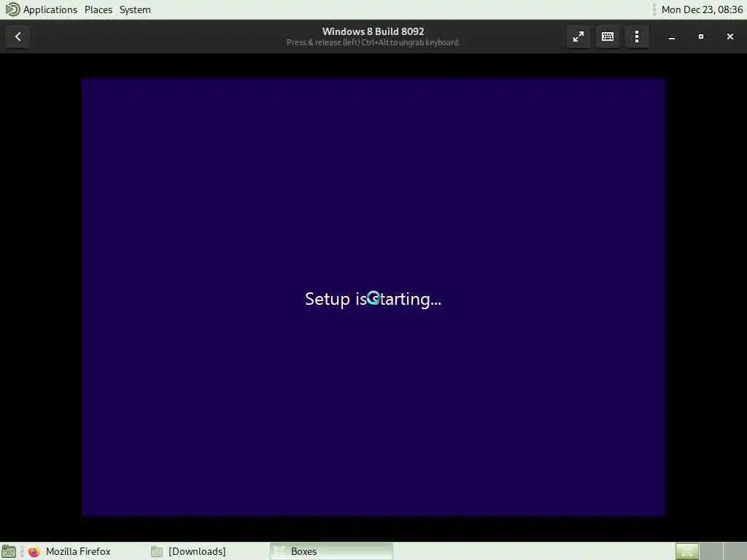Go back using the Boxes back arrow

pyautogui.click(x=18, y=36)
